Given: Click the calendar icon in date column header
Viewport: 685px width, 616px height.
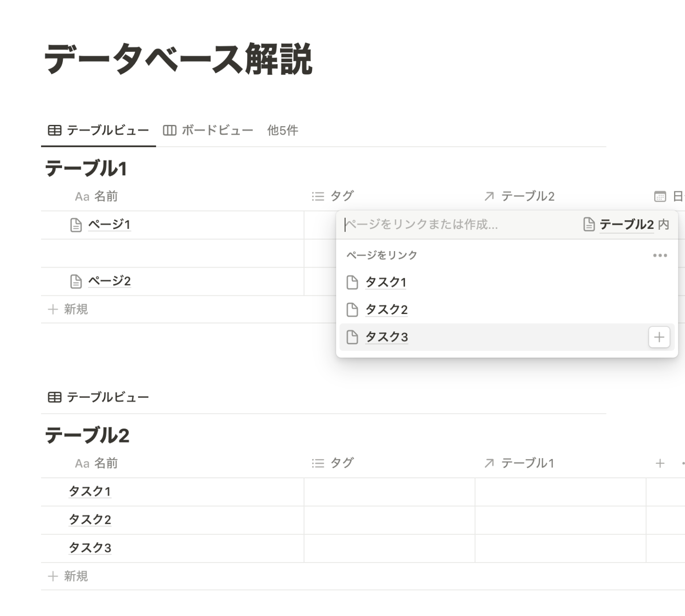Looking at the screenshot, I should click(x=660, y=196).
